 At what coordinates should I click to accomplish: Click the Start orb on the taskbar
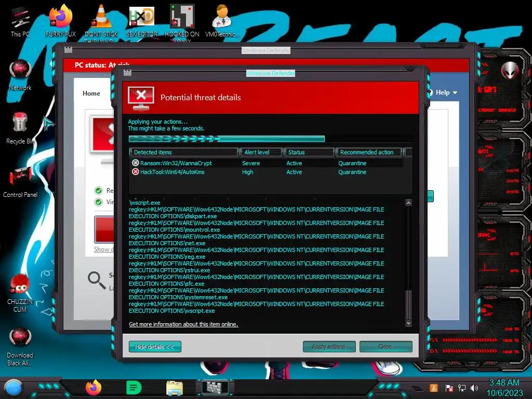14,388
